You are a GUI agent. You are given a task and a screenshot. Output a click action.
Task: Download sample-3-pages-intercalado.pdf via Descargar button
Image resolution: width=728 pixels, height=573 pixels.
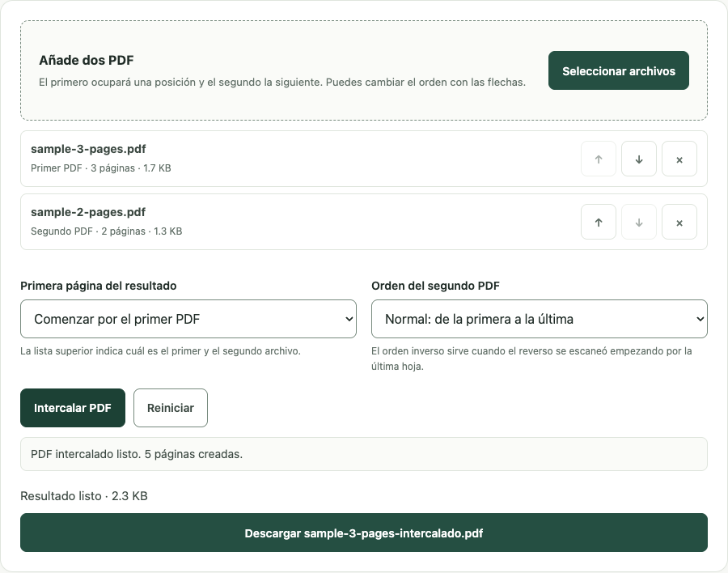[x=364, y=533]
